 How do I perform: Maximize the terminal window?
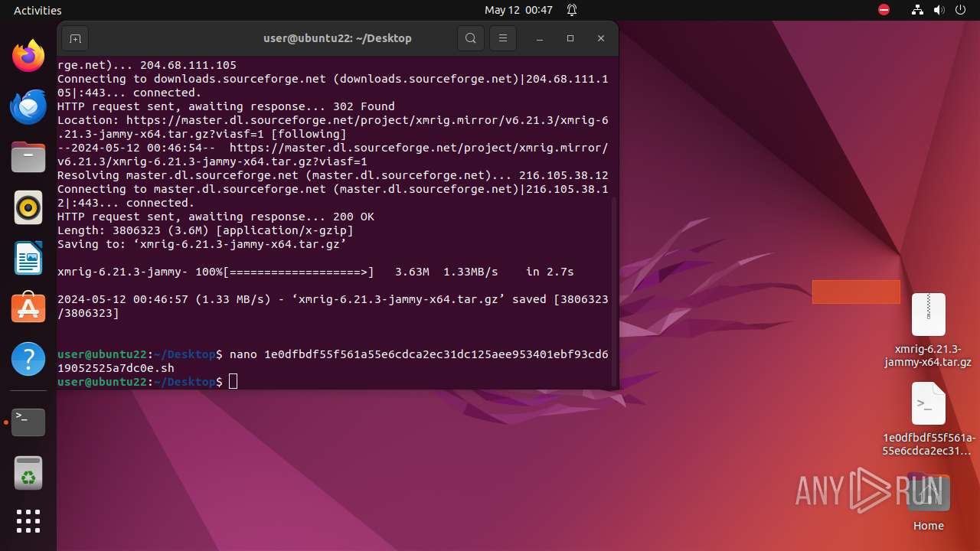click(x=570, y=38)
